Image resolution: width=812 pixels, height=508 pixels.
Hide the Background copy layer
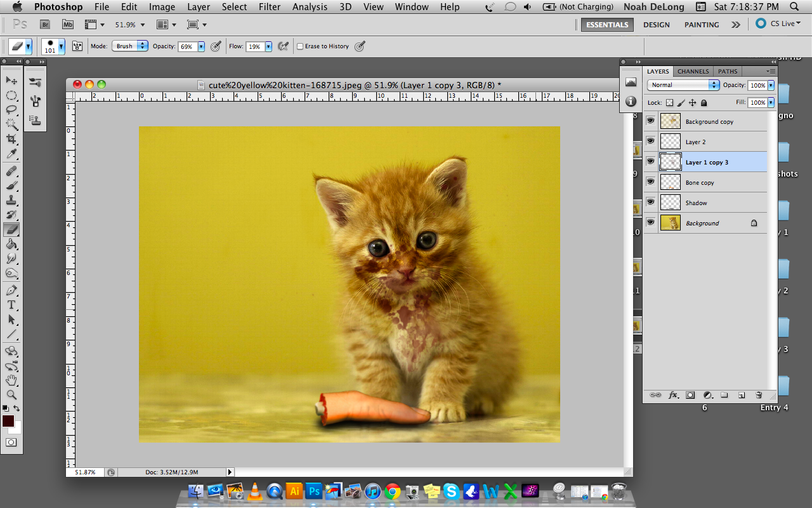click(x=650, y=121)
